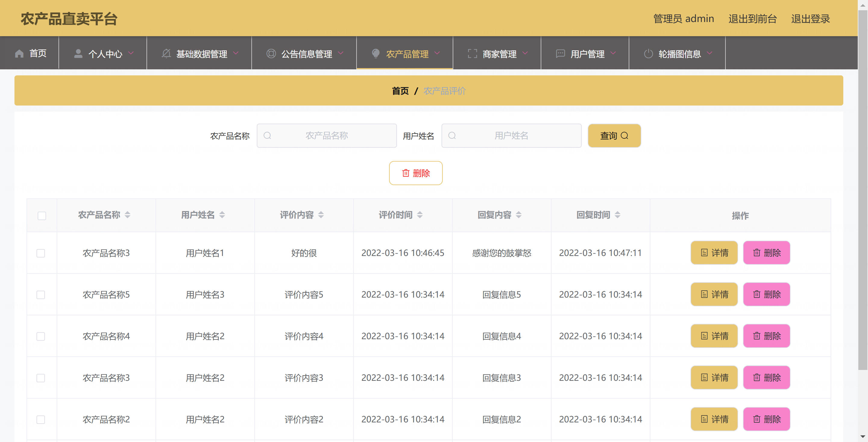The height and width of the screenshot is (442, 868).
Task: Click 退出登录 to log out
Action: click(x=810, y=19)
